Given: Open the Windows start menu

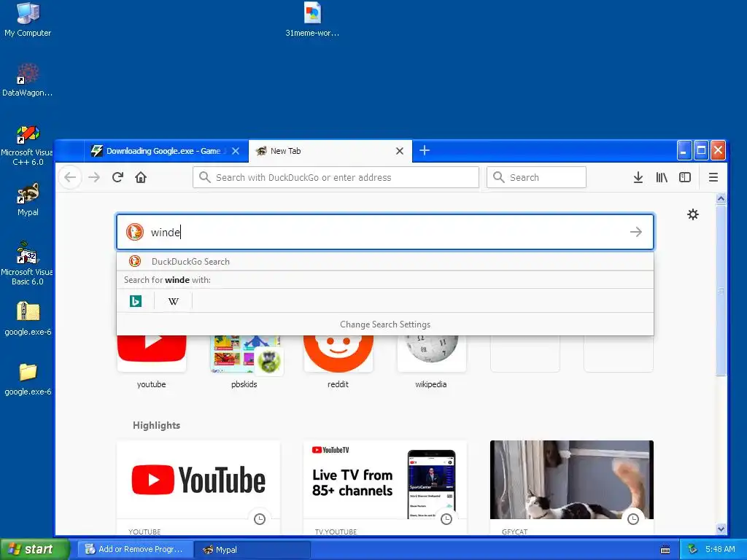Looking at the screenshot, I should (34, 550).
